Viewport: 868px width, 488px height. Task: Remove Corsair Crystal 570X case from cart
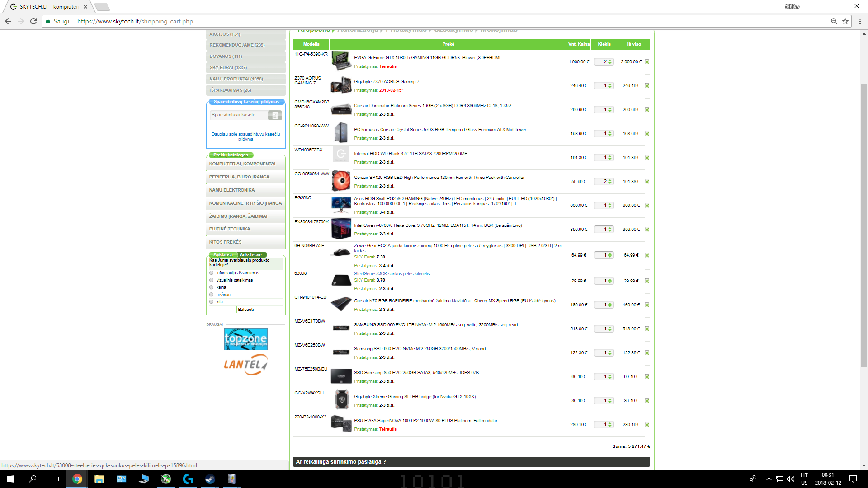647,134
